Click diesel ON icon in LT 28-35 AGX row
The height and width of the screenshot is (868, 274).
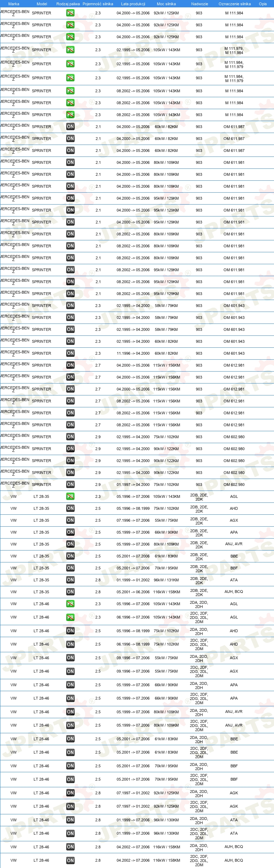(70, 520)
